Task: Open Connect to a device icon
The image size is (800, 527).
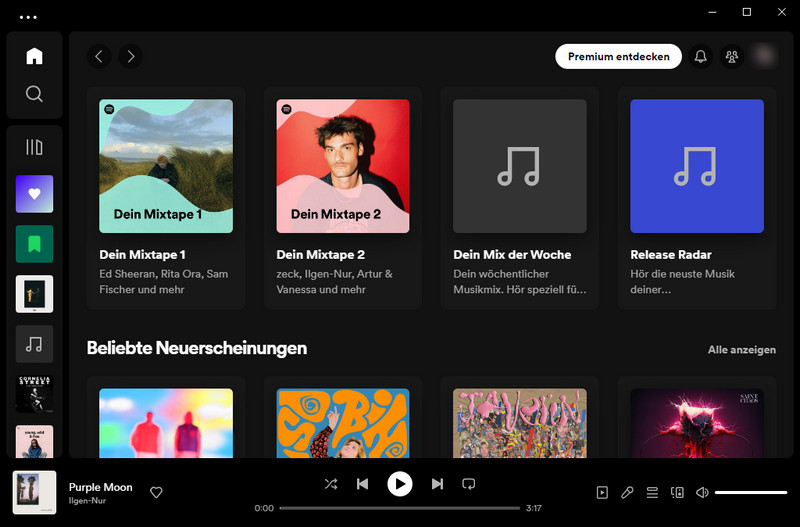Action: pos(677,492)
